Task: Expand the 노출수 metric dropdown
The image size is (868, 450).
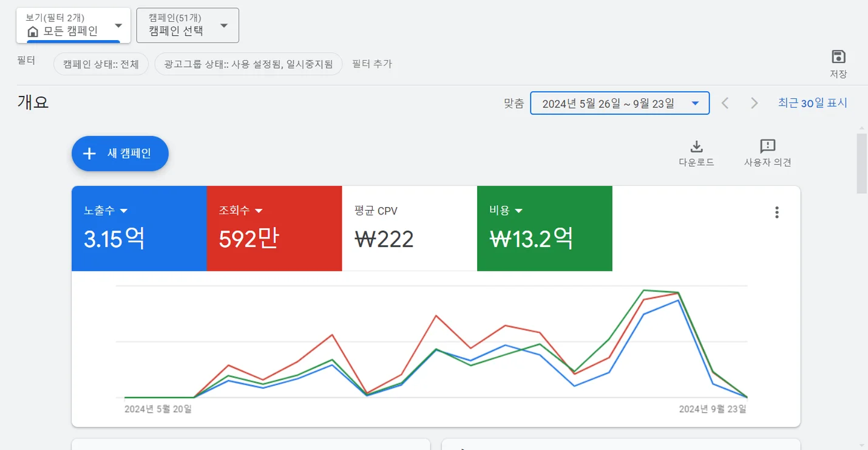Action: click(x=124, y=211)
